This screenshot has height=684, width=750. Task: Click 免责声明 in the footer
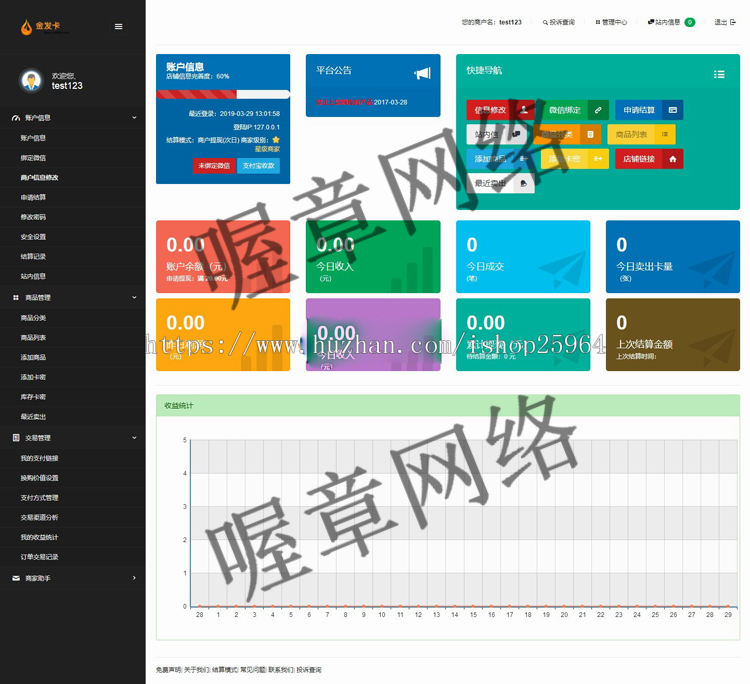click(168, 670)
